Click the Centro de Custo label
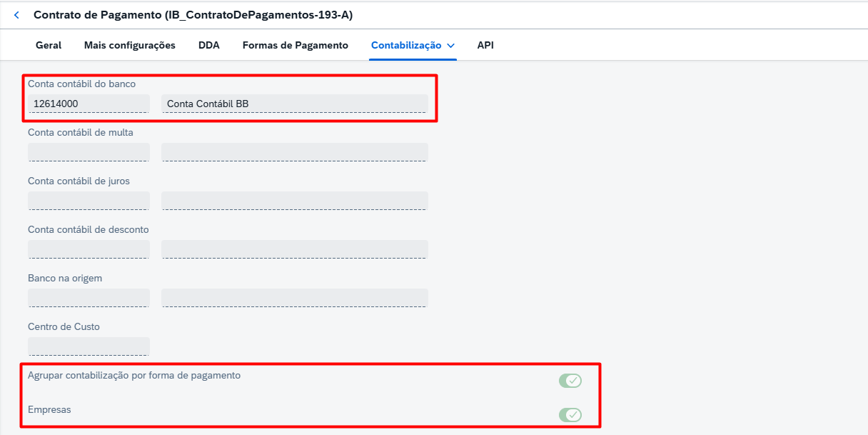Viewport: 868px width, 435px height. [x=64, y=326]
